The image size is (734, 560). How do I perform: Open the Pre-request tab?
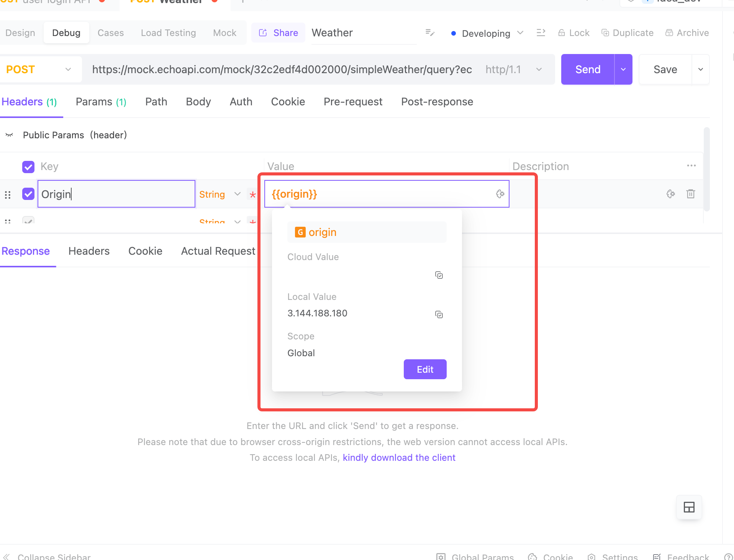coord(353,102)
